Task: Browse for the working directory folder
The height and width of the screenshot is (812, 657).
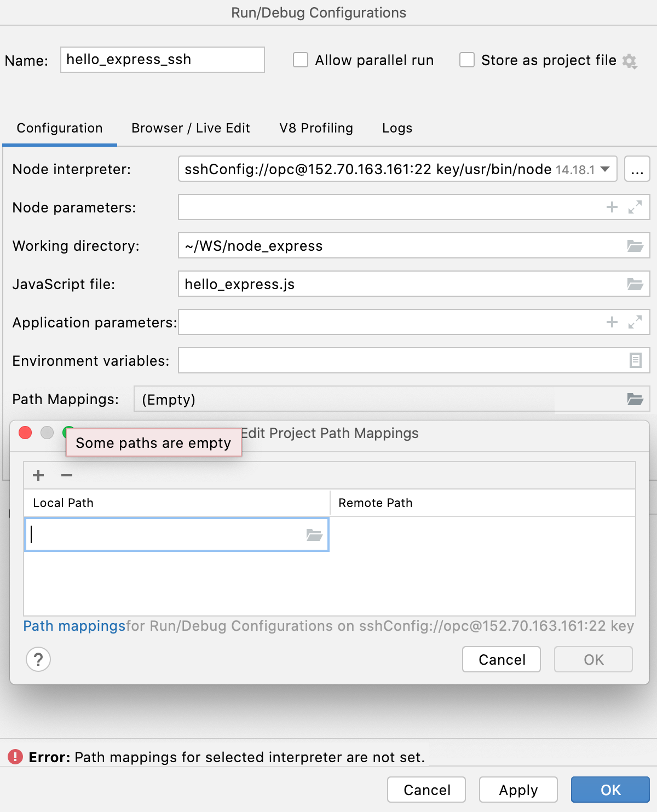Action: pos(635,246)
